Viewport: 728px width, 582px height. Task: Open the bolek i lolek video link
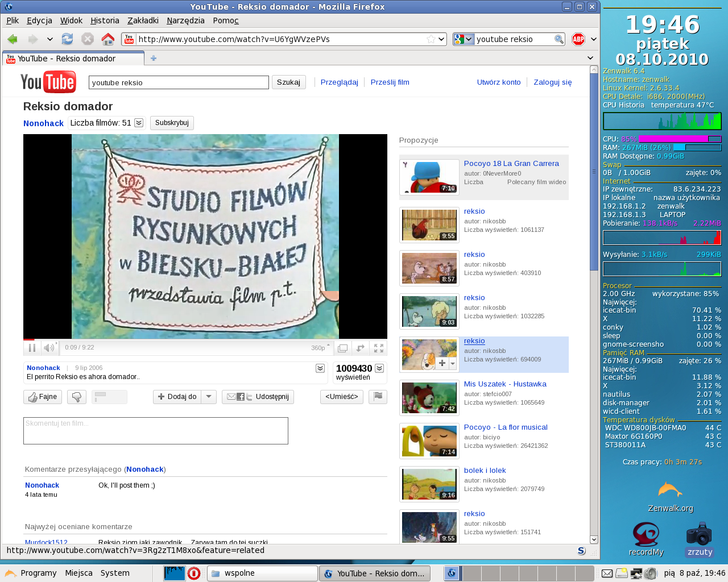[485, 471]
